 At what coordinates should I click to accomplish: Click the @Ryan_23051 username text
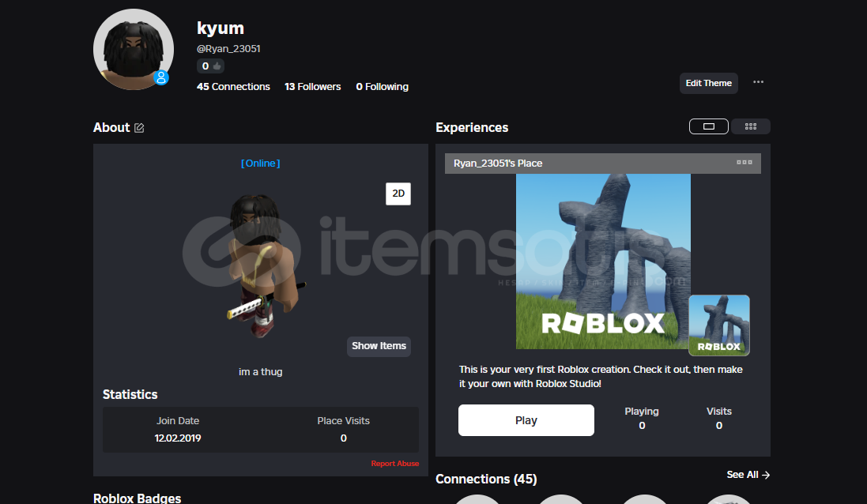(x=228, y=49)
